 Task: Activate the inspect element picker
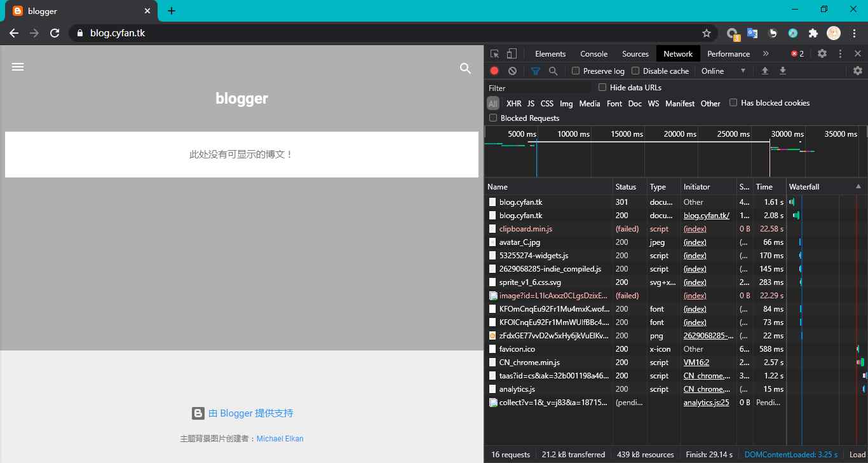[x=495, y=54]
